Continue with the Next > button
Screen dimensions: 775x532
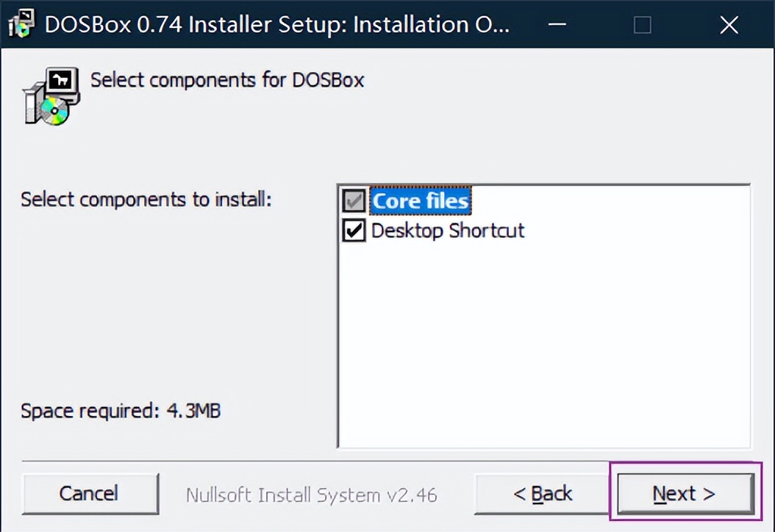click(x=685, y=494)
